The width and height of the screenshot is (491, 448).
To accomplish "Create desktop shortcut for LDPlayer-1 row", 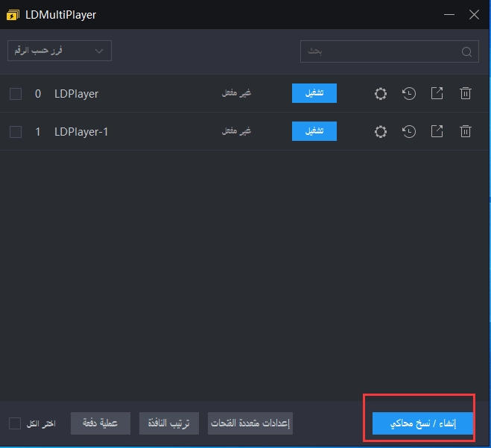I will [437, 131].
